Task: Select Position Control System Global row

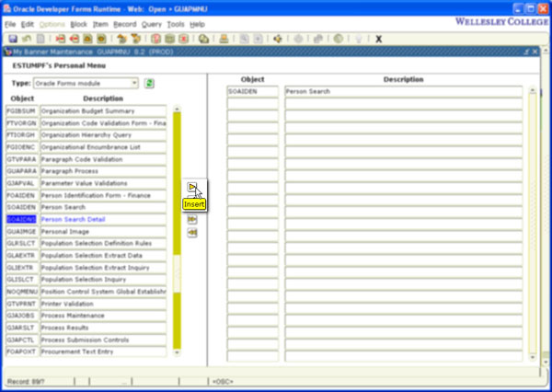Action: (x=86, y=292)
